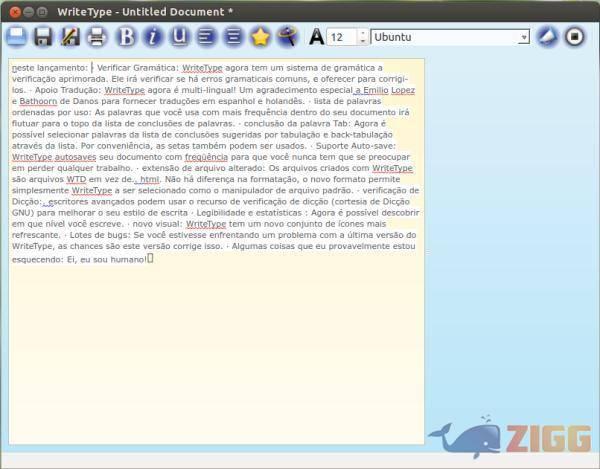The image size is (600, 469).
Task: Click the new document icon
Action: (16, 37)
